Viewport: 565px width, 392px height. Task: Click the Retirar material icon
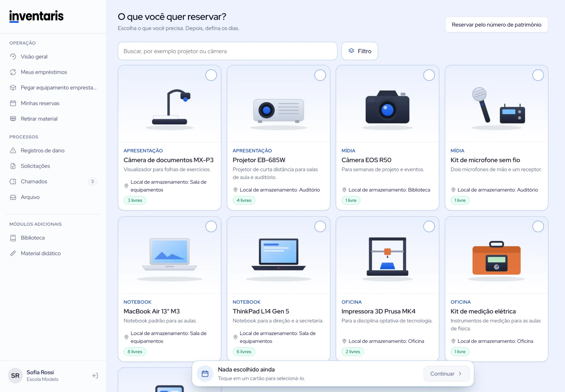pyautogui.click(x=13, y=119)
